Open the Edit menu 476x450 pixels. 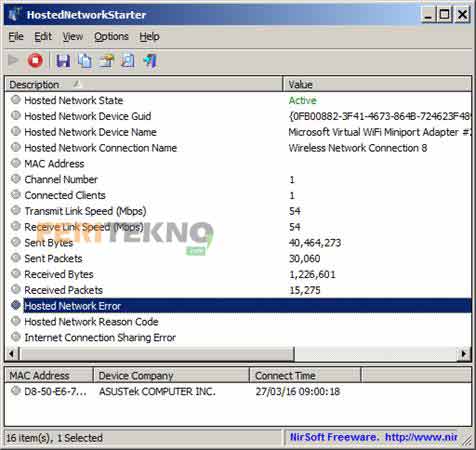43,36
